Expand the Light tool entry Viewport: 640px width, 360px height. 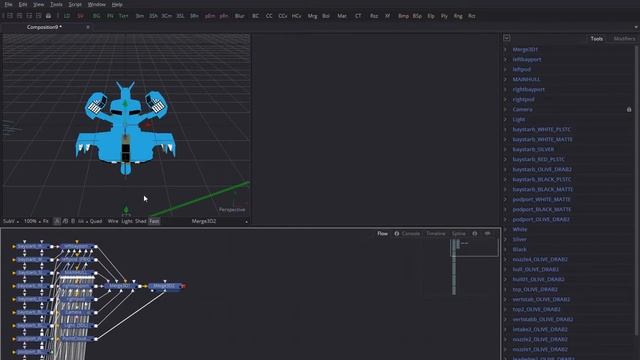coord(506,119)
